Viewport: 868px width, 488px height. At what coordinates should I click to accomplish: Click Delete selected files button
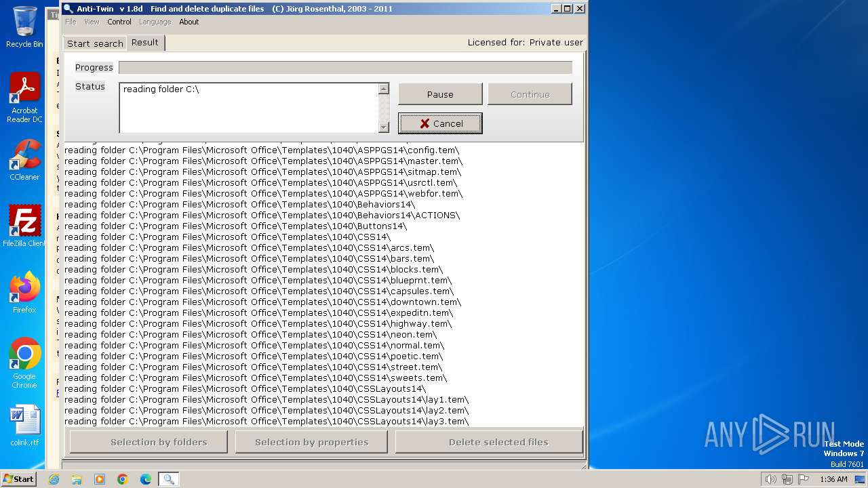489,442
